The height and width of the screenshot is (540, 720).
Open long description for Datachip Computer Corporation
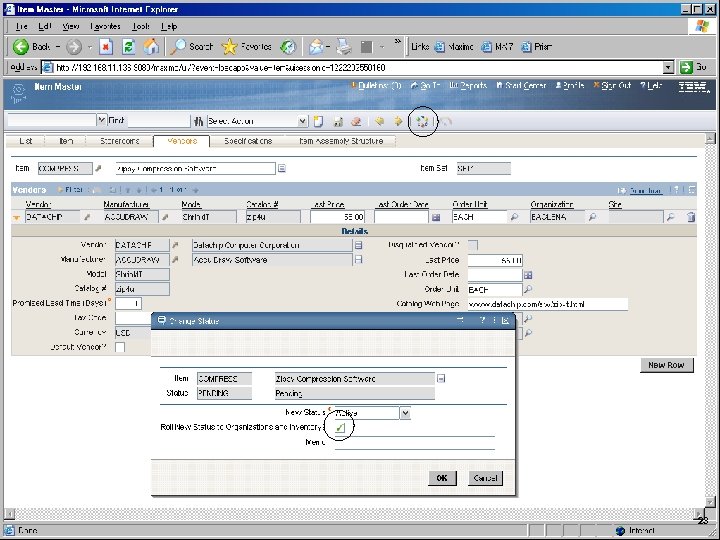tap(359, 245)
